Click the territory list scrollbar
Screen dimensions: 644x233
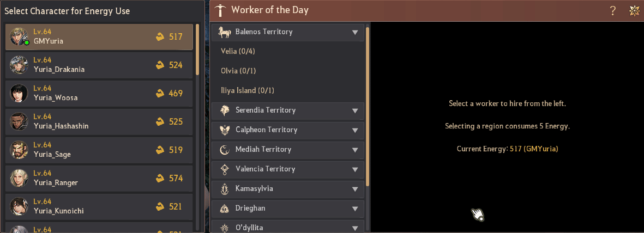(x=368, y=107)
